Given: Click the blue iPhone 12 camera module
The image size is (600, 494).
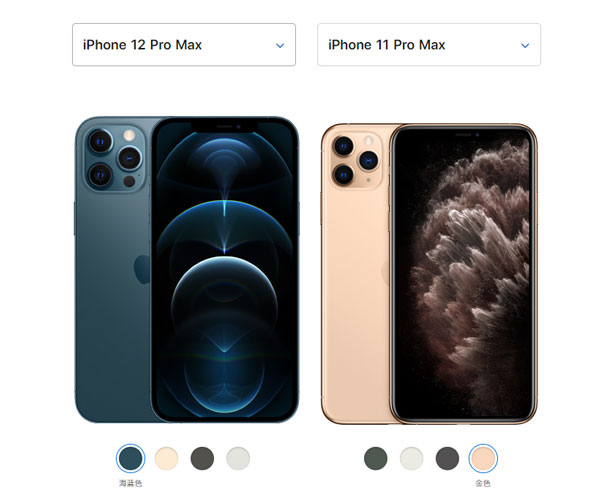Looking at the screenshot, I should [115, 158].
